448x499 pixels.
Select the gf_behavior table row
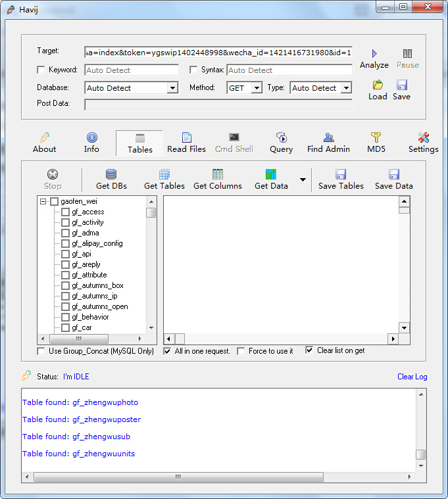[x=90, y=317]
